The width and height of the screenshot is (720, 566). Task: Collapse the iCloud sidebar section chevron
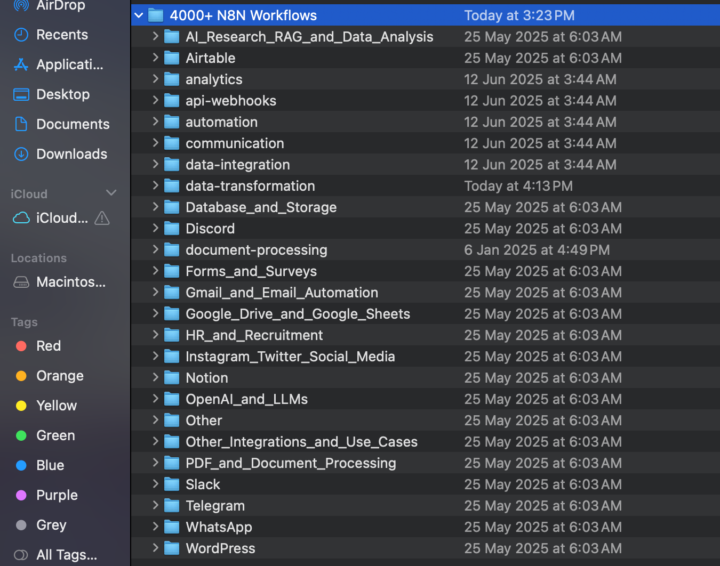coord(111,193)
